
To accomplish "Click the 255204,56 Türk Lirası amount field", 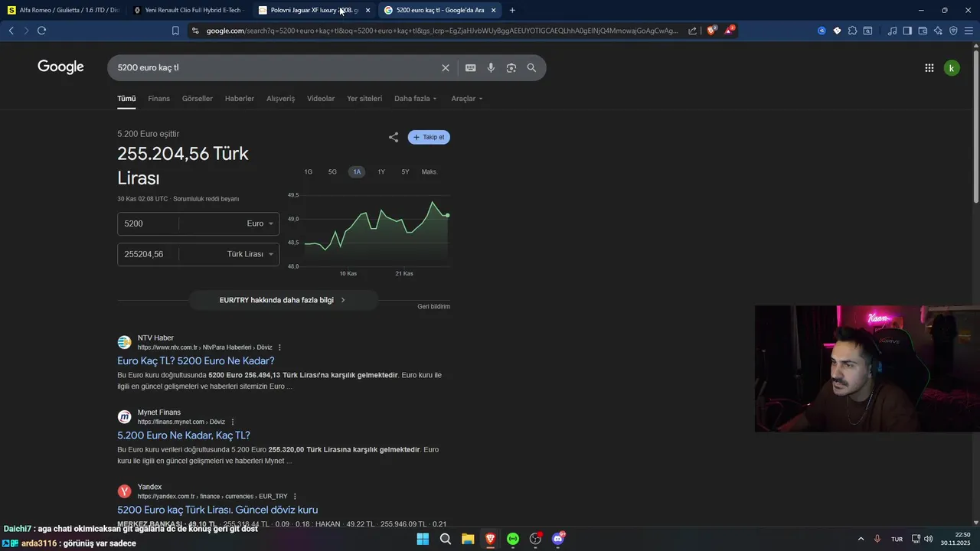I will 149,254.
